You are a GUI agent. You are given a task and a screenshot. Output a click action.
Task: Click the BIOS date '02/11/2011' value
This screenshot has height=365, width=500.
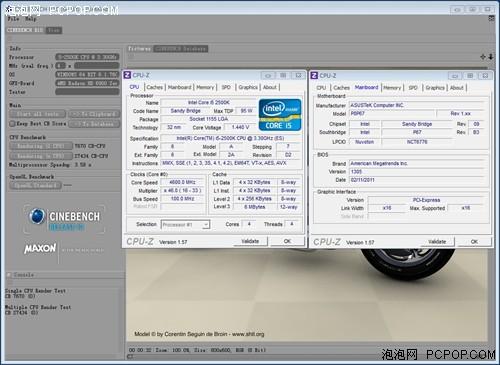417,180
